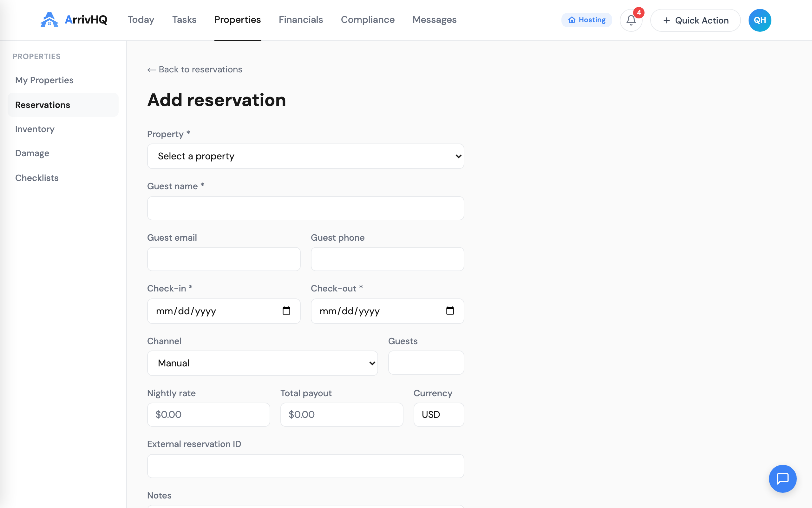The height and width of the screenshot is (508, 812).
Task: Open the Check-out calendar picker icon
Action: [450, 311]
